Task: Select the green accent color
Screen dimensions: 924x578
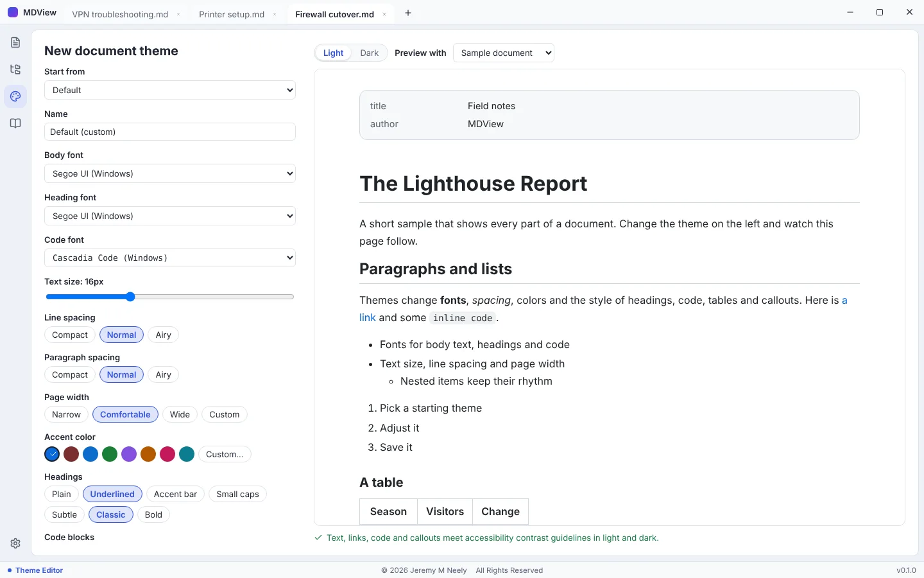Action: point(110,454)
